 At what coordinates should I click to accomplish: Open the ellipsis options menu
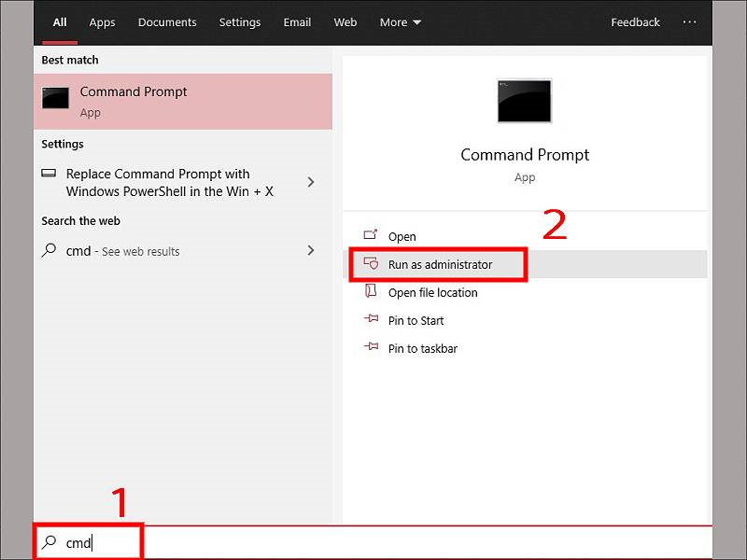[x=689, y=21]
